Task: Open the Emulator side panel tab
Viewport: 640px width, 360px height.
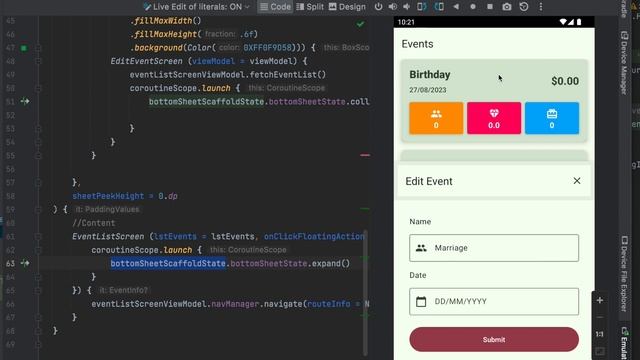Action: pyautogui.click(x=624, y=343)
